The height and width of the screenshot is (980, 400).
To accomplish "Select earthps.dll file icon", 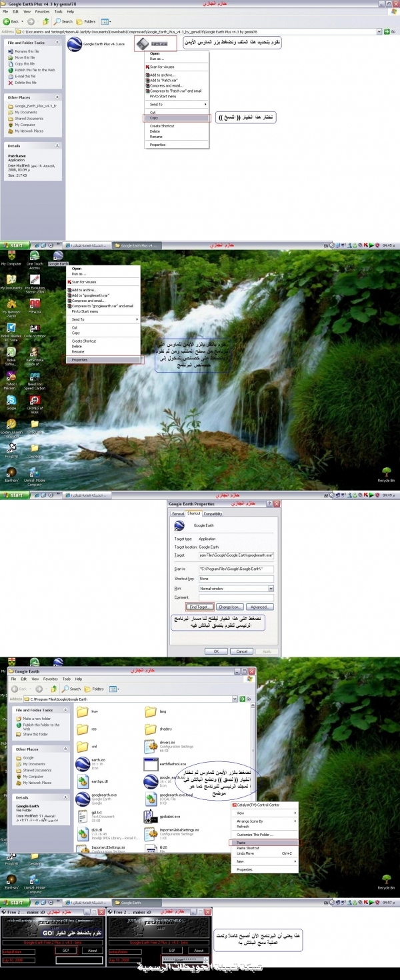I will (x=82, y=781).
